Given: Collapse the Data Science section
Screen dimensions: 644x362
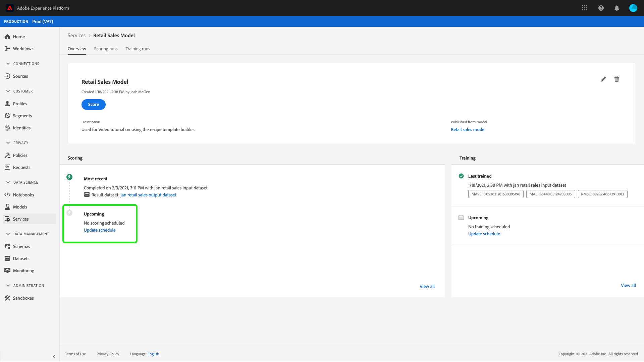Looking at the screenshot, I should tap(8, 182).
